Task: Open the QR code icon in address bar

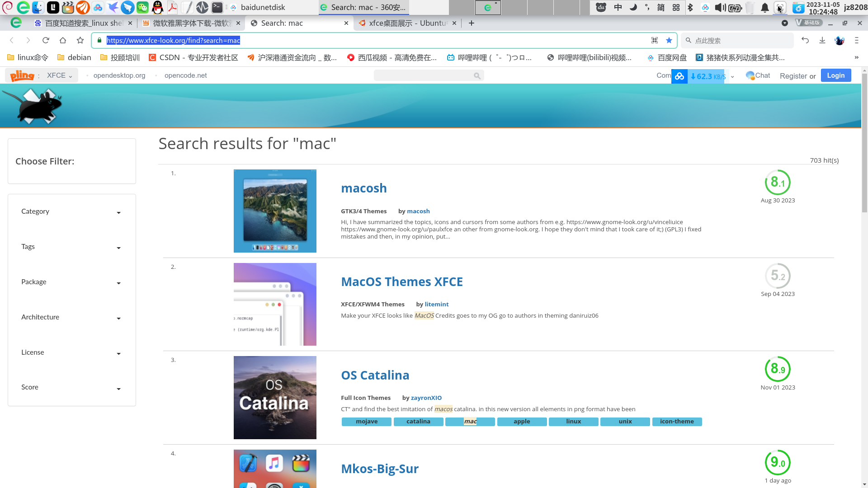Action: pos(655,40)
